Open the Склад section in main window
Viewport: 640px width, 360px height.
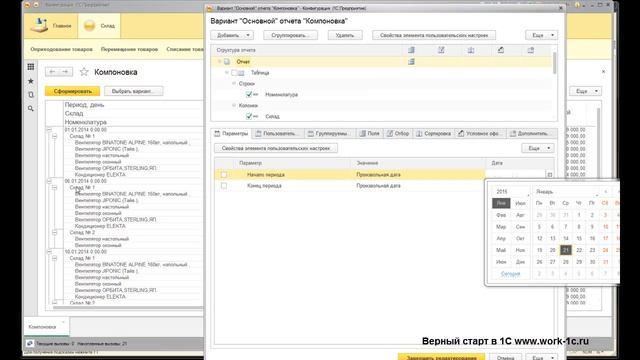coord(99,26)
